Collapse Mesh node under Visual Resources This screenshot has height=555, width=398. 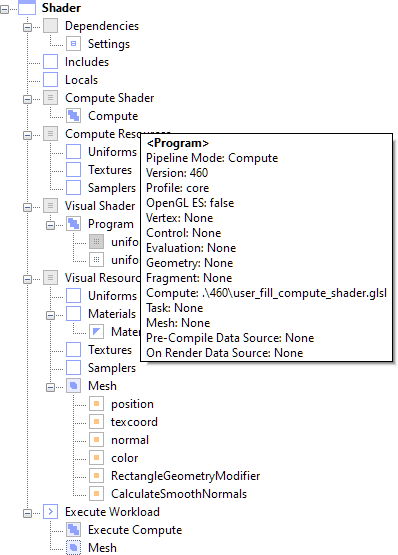pyautogui.click(x=50, y=387)
